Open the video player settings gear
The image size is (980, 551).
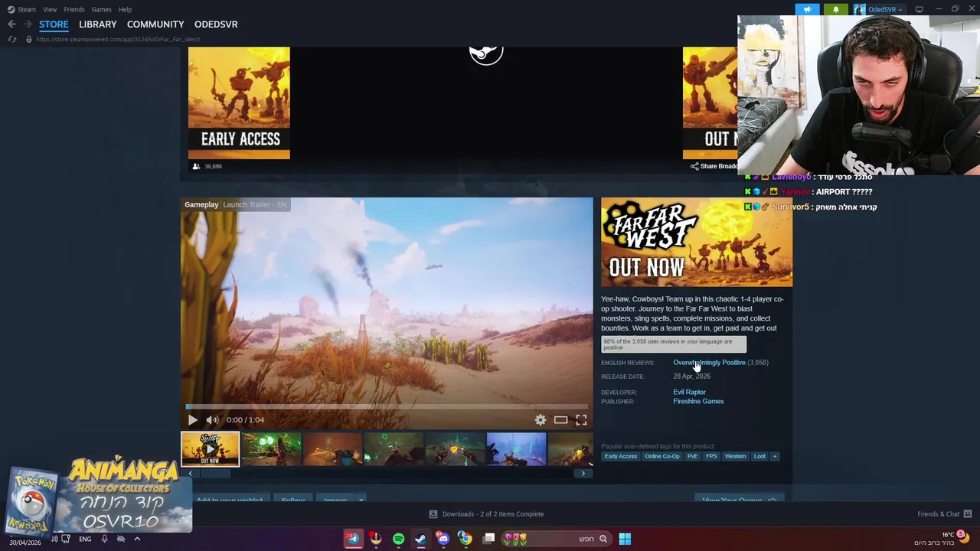[x=541, y=419]
